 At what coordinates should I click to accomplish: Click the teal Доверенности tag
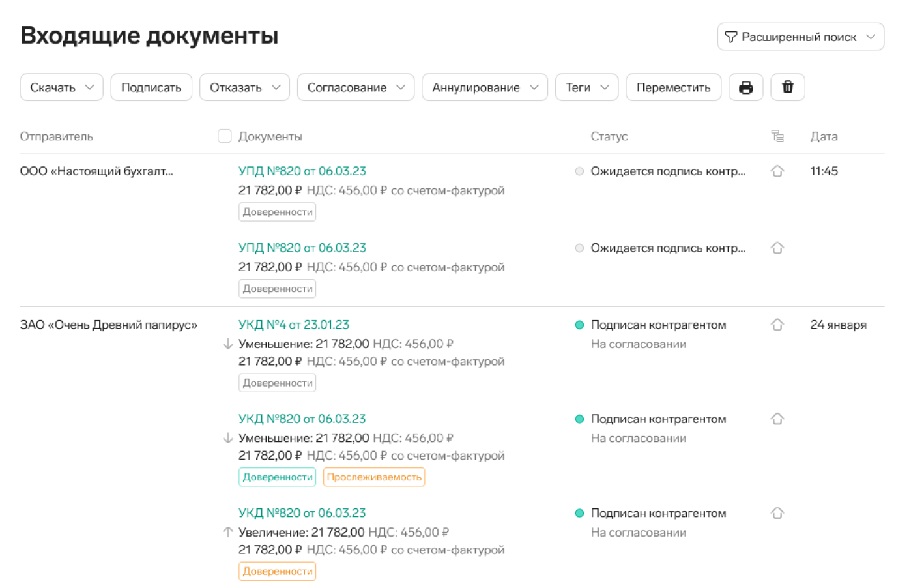(x=278, y=477)
